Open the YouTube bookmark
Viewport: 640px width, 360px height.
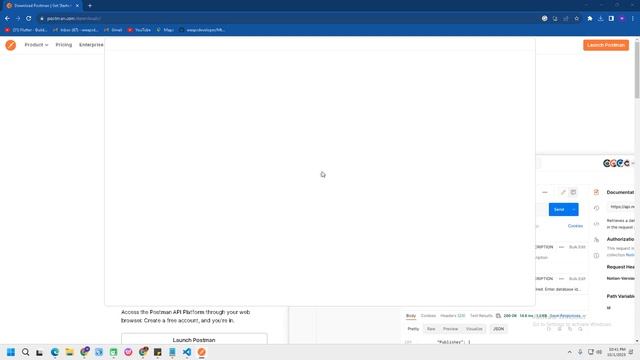(139, 30)
